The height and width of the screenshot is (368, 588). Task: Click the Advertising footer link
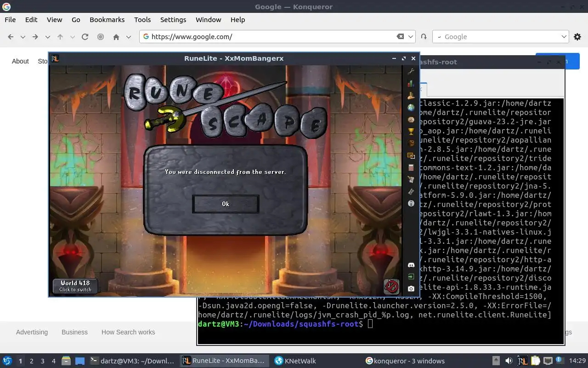tap(32, 332)
